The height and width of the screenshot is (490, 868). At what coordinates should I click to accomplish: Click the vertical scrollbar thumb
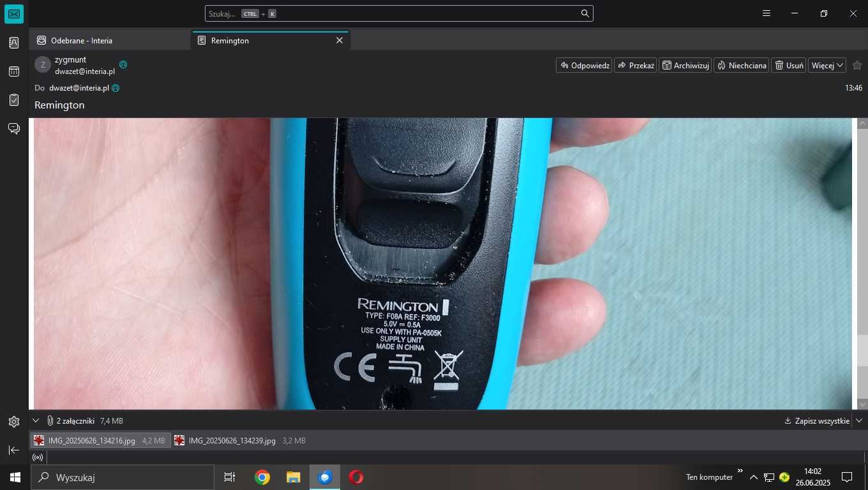click(x=862, y=350)
